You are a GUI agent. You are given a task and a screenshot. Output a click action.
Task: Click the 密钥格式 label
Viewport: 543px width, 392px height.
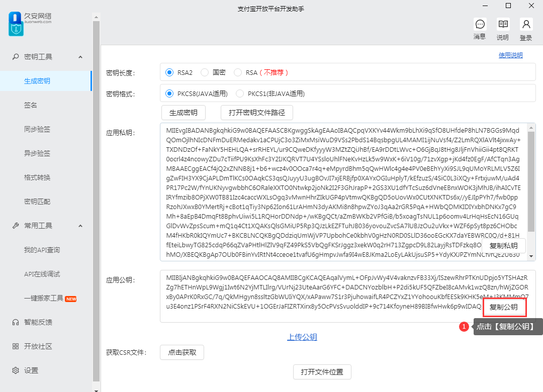coord(120,94)
